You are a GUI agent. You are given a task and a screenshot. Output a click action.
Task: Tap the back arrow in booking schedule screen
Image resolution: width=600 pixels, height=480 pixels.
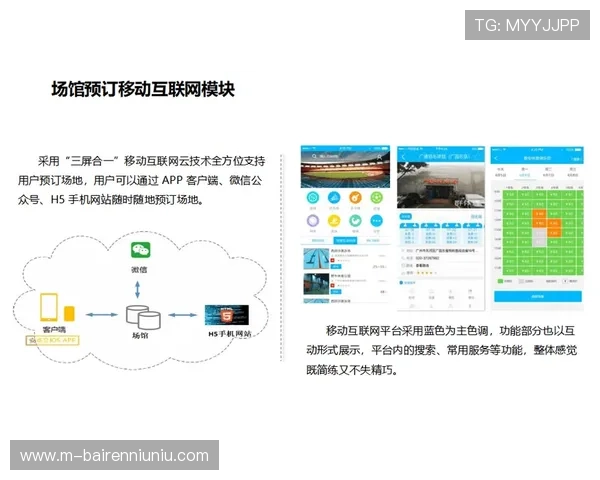point(497,159)
